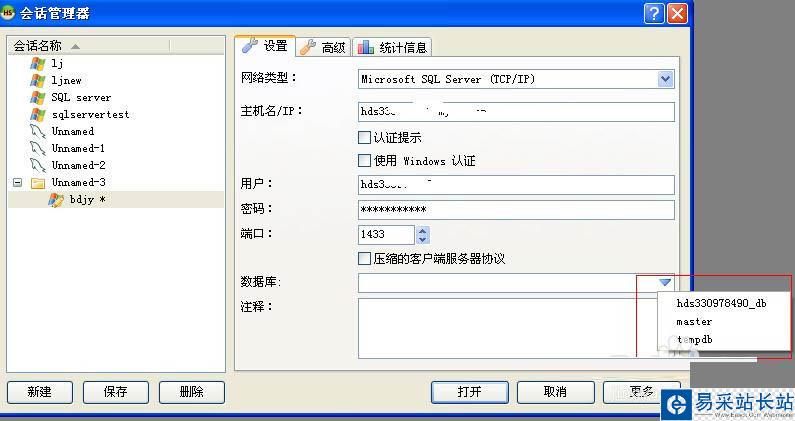Viewport: 795px width, 421px height.
Task: Click the 删除 button
Action: point(192,392)
